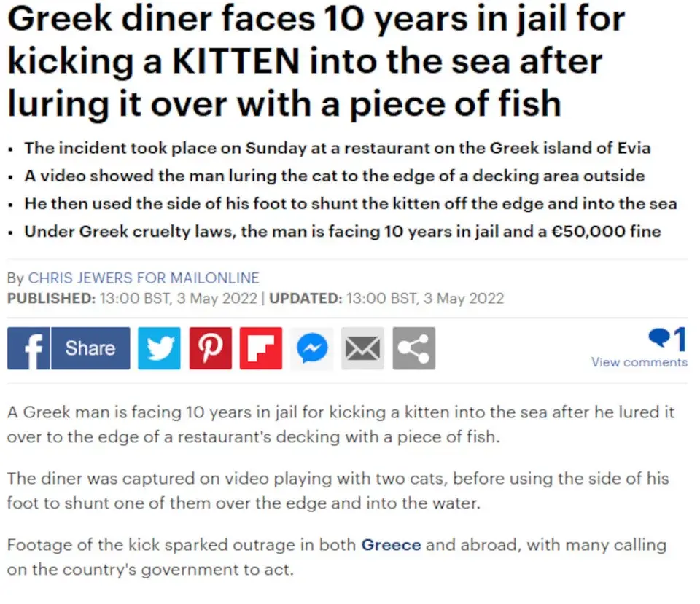Click the bullet about the decking area video
Viewport: 700px width, 604px height.
coord(334,176)
